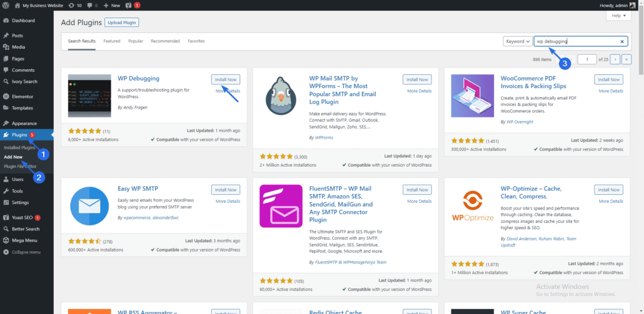Collapse the sidebar menu

tap(26, 252)
